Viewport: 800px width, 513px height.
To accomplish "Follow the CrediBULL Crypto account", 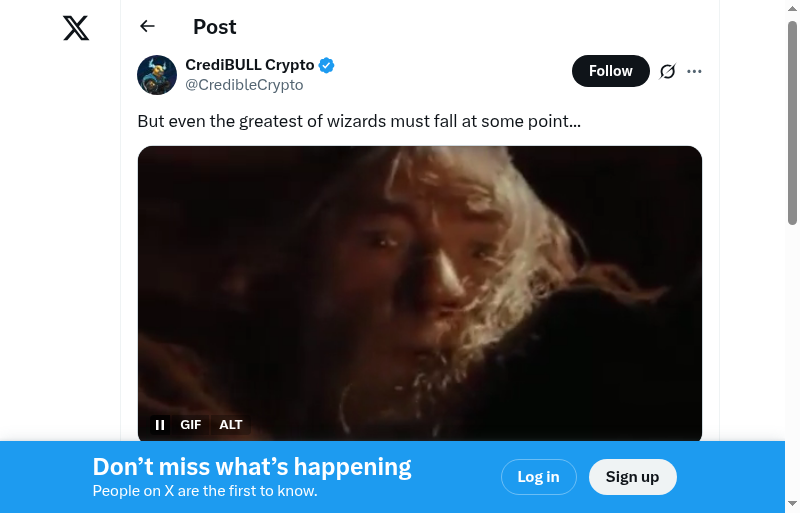I will click(x=611, y=71).
